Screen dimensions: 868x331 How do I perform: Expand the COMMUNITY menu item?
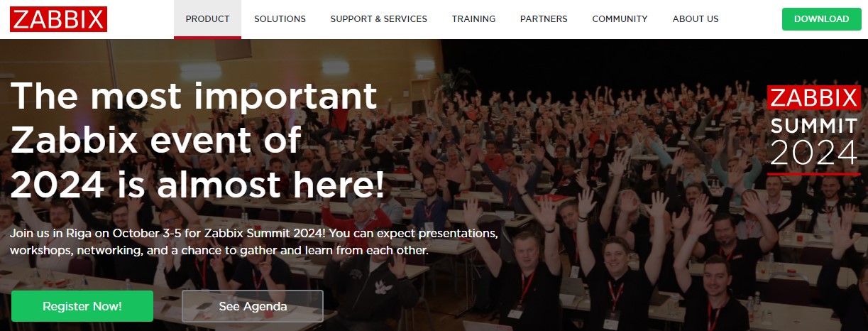[620, 19]
